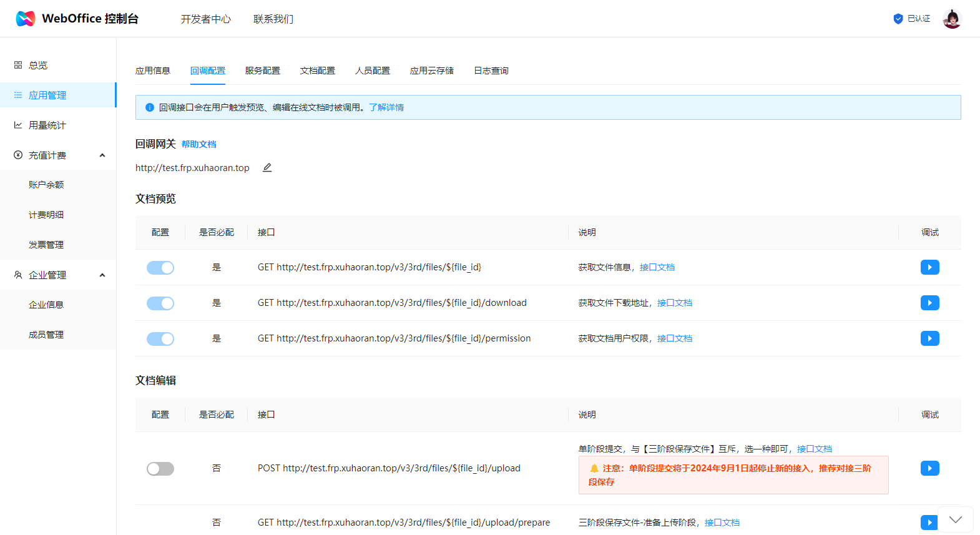Open the 人员配置 tab

pyautogui.click(x=373, y=71)
